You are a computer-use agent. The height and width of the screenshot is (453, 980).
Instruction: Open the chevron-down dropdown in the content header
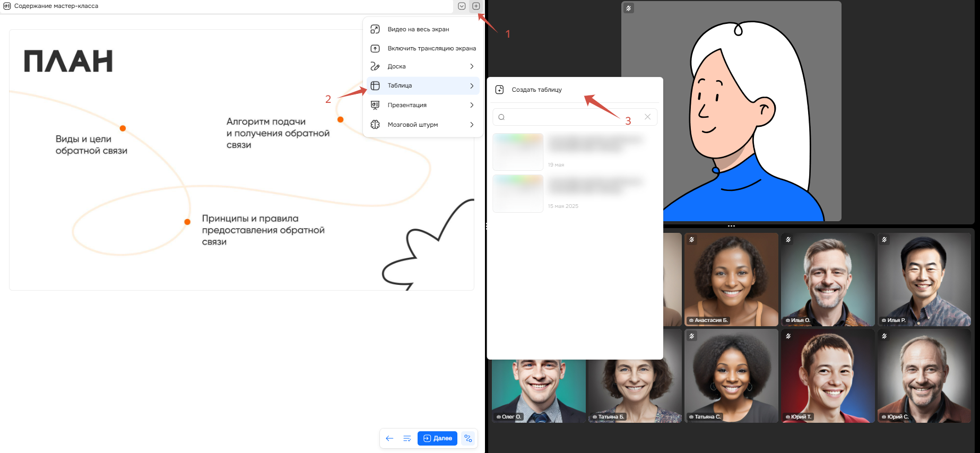click(x=462, y=6)
